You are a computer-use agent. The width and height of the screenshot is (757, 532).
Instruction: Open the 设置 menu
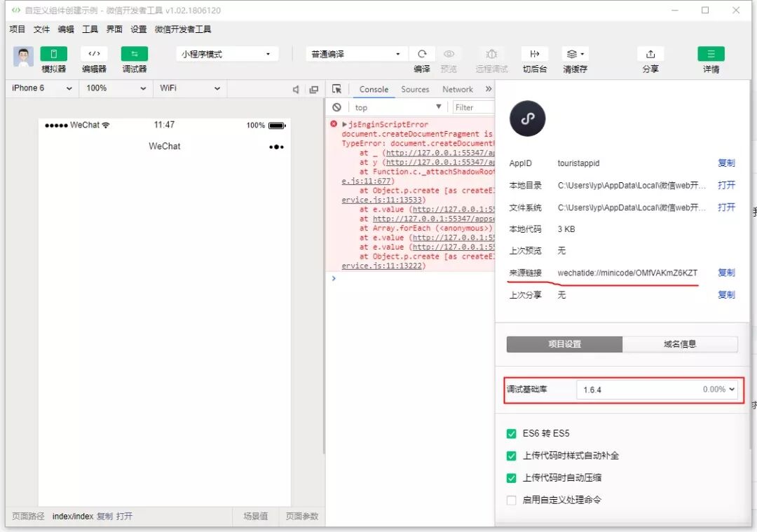pos(138,29)
